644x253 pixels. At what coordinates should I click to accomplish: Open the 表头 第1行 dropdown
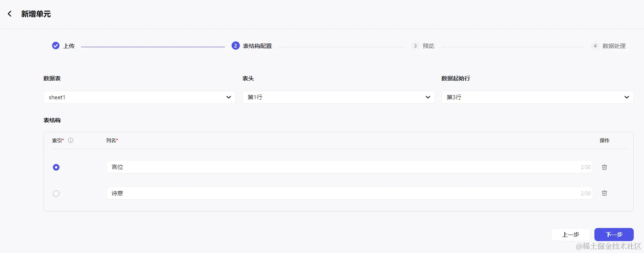339,97
